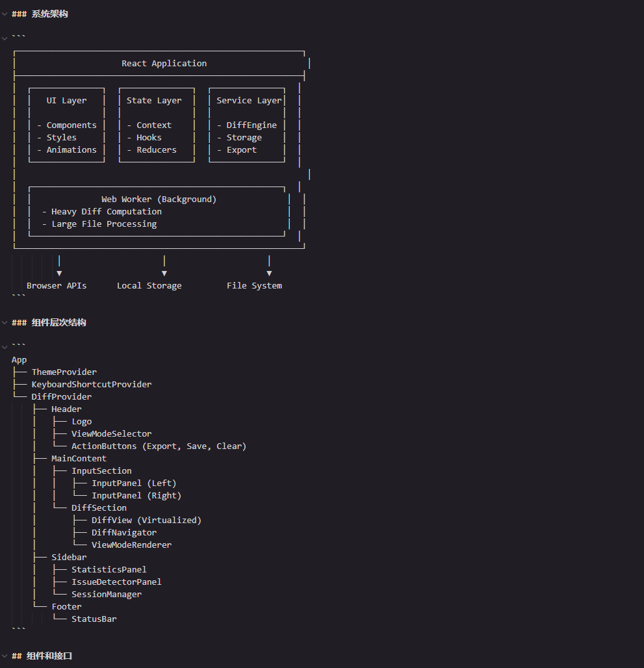Click the DiffEngine entry in Service Layer
Screen dimensions: 644x668
tap(251, 125)
